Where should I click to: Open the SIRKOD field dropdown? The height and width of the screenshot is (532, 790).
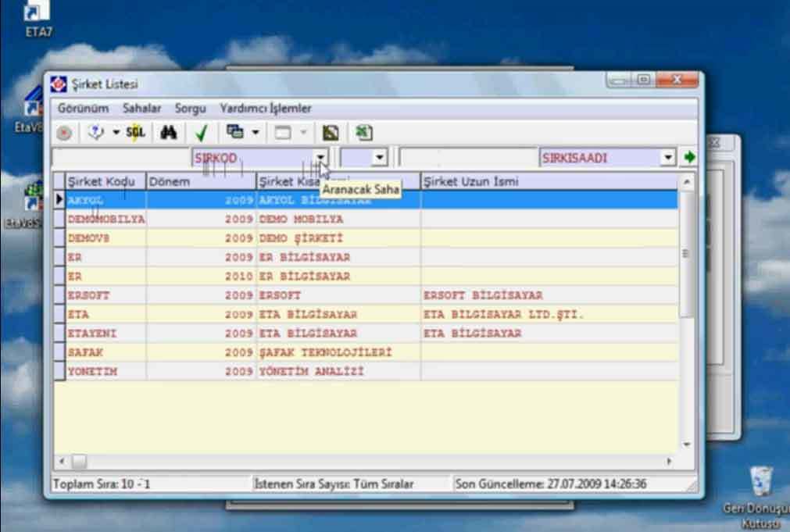(320, 158)
